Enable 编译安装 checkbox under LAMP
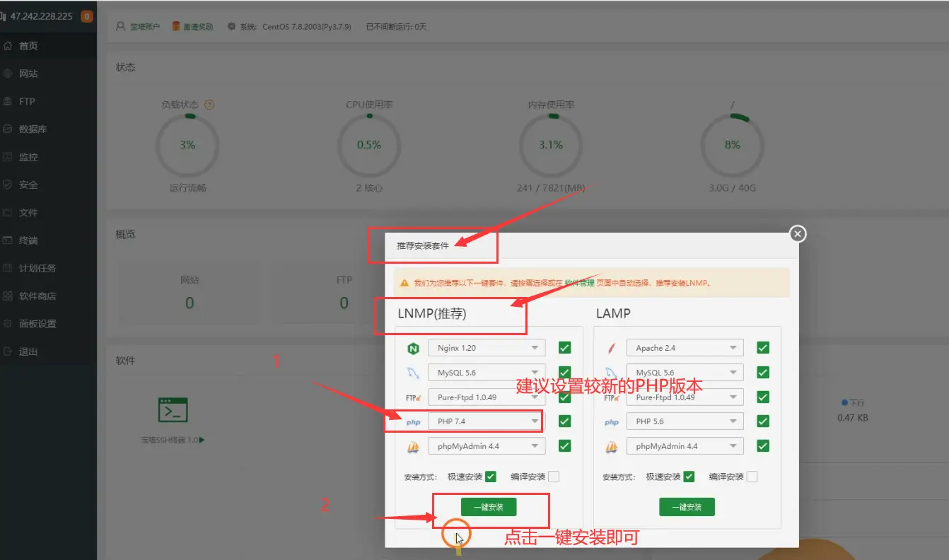Image resolution: width=949 pixels, height=560 pixels. [x=752, y=477]
